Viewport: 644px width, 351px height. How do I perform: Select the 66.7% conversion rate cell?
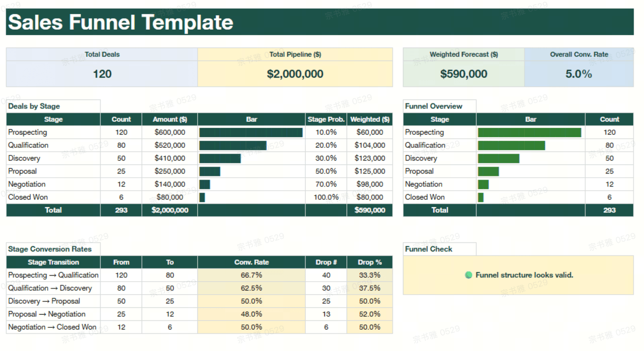pos(252,275)
